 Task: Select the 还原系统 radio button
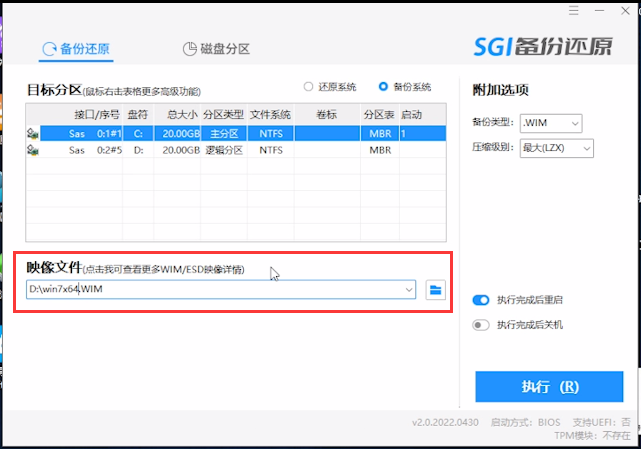(308, 87)
